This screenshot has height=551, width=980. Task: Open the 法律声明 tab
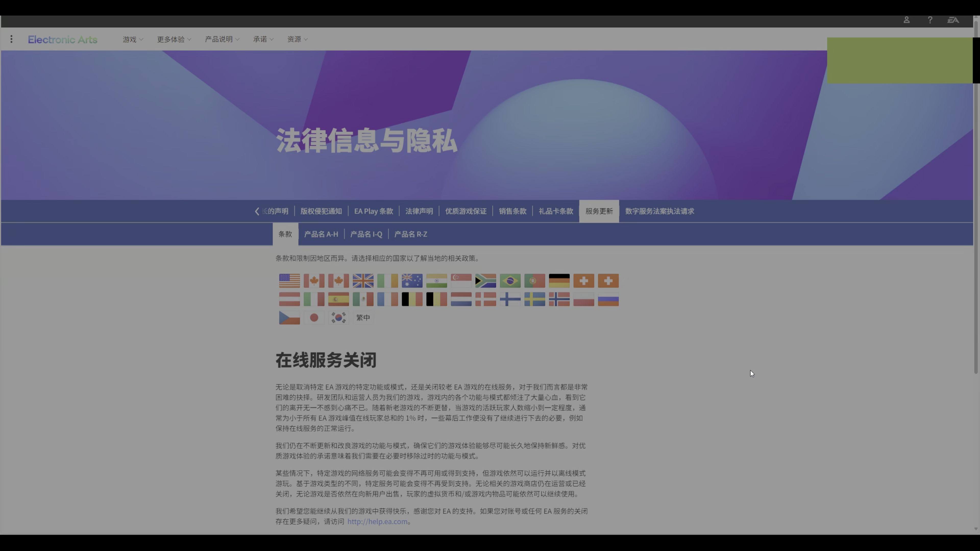(419, 211)
